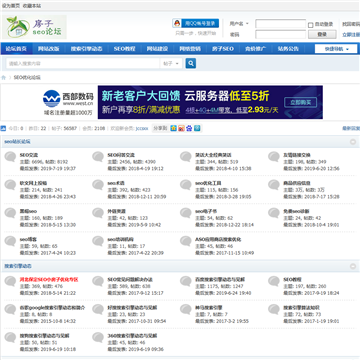Open the 站务公告 nav tab
The height and width of the screenshot is (360, 360).
pyautogui.click(x=288, y=49)
